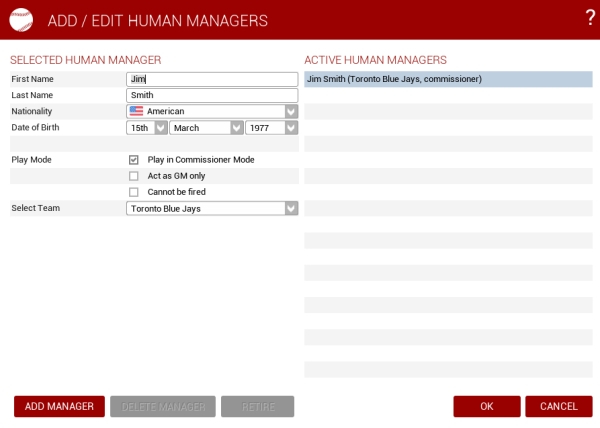The image size is (600, 428).
Task: Expand the birth year 1977 dropdown
Action: point(291,127)
